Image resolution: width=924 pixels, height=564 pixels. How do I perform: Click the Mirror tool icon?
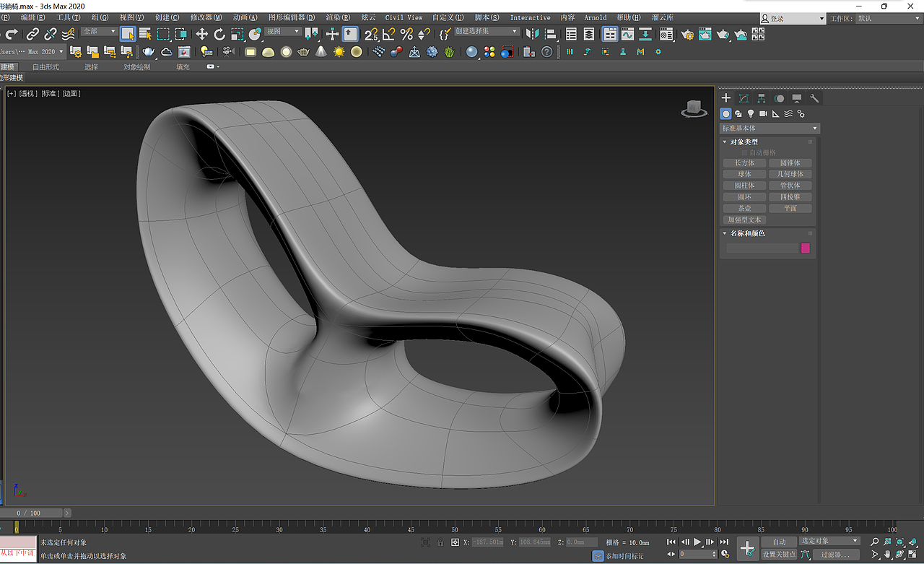pos(533,34)
